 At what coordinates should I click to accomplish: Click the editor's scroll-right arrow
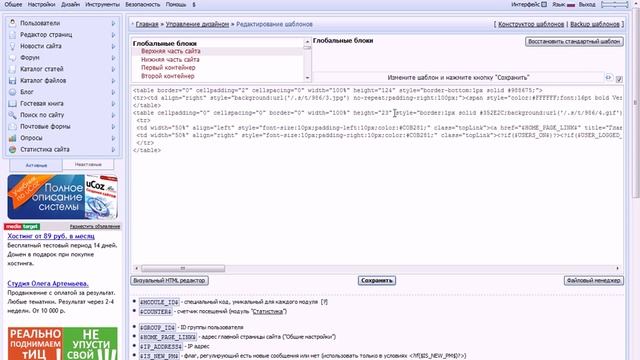click(x=618, y=268)
